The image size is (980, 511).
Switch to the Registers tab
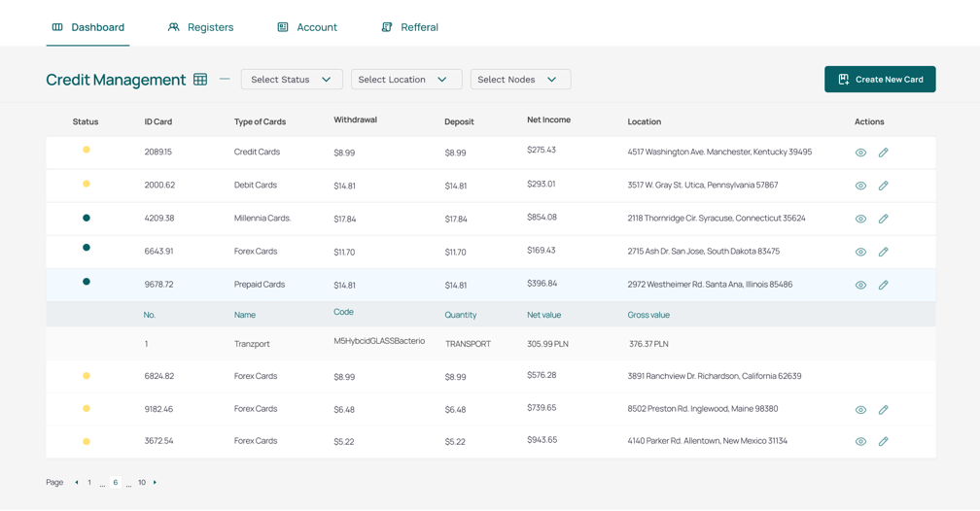click(x=201, y=27)
